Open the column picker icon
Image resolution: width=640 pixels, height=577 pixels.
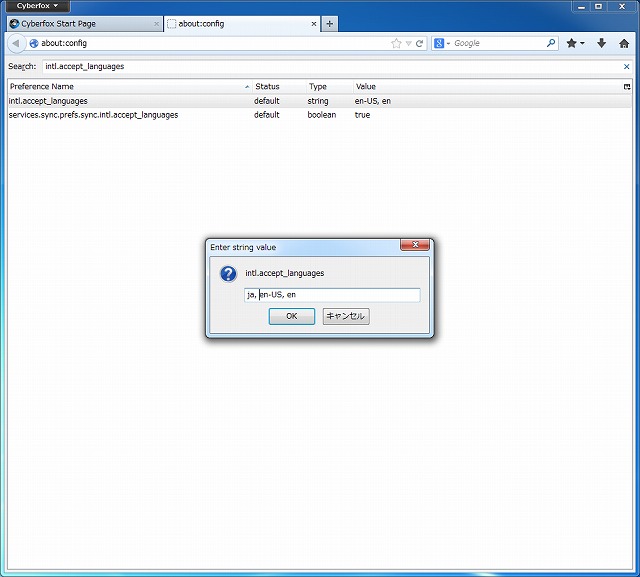coord(627,87)
